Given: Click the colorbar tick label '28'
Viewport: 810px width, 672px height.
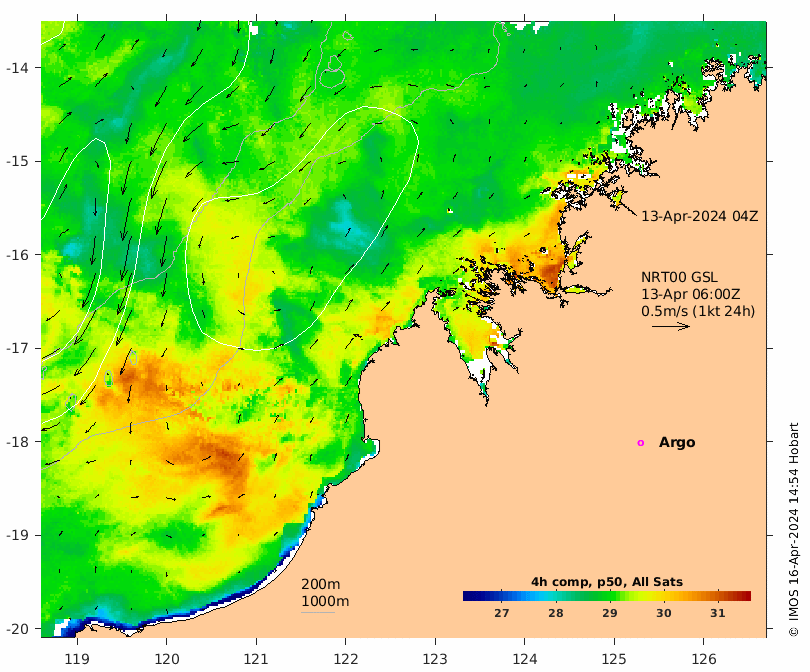Looking at the screenshot, I should tap(556, 613).
